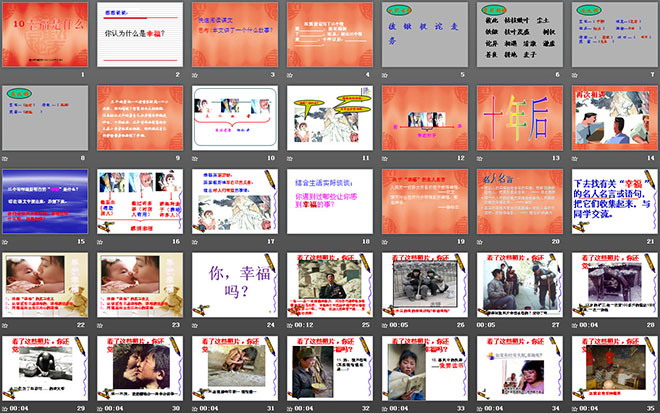Click the animation star under slide 4

290,75
